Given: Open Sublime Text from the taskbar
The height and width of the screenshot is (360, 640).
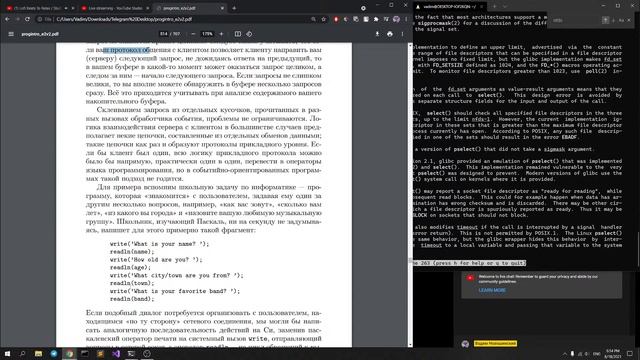Looking at the screenshot, I should pos(100,353).
